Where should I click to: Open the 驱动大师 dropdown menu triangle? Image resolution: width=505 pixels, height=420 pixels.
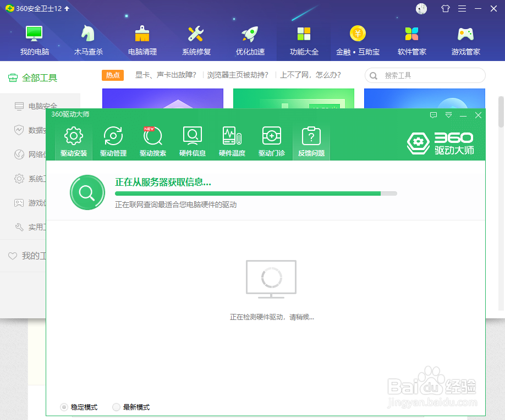[x=448, y=115]
